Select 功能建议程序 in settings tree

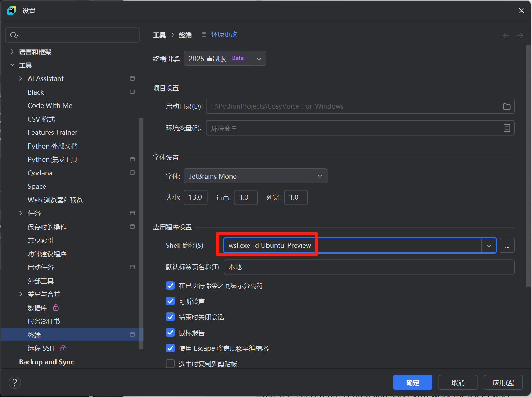coord(47,254)
